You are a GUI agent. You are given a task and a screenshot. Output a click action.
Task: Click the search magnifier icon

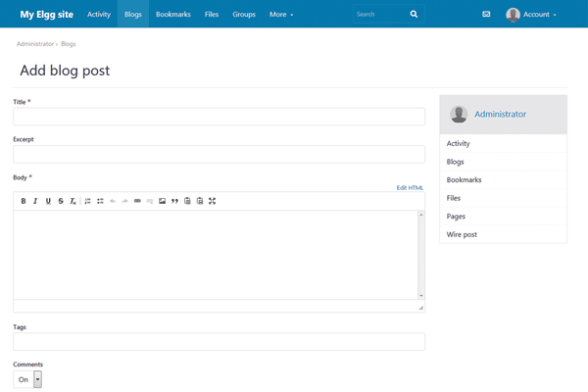tap(414, 15)
